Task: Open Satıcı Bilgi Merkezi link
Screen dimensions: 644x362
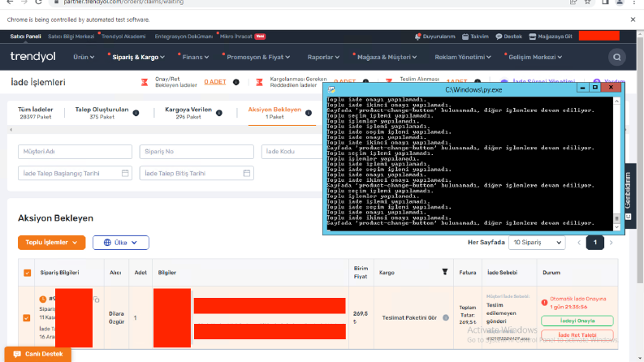Action: (x=71, y=37)
